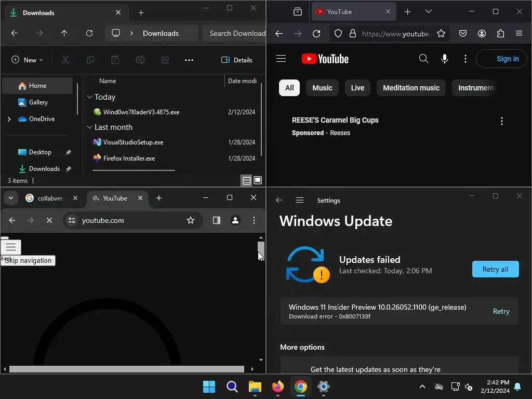
Task: Open the Firefox list all tabs chevron
Action: [429, 11]
